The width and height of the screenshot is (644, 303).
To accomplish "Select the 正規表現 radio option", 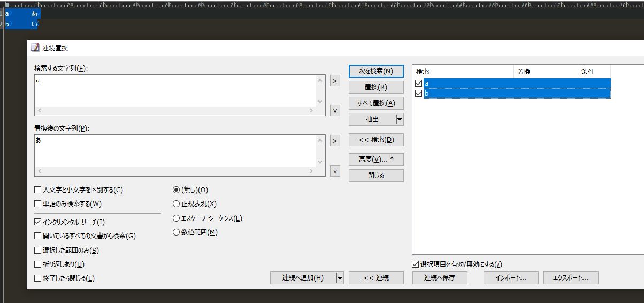I will (176, 204).
